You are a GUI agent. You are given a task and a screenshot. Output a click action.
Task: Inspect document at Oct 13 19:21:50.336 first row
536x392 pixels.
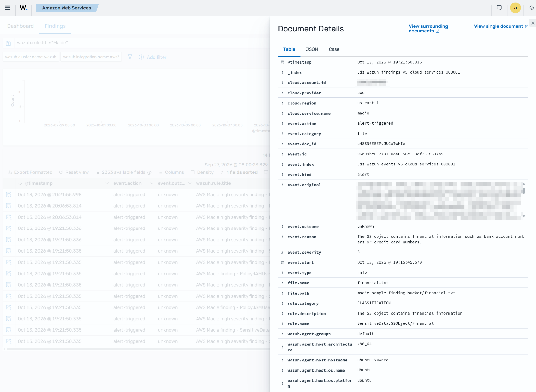click(x=9, y=228)
